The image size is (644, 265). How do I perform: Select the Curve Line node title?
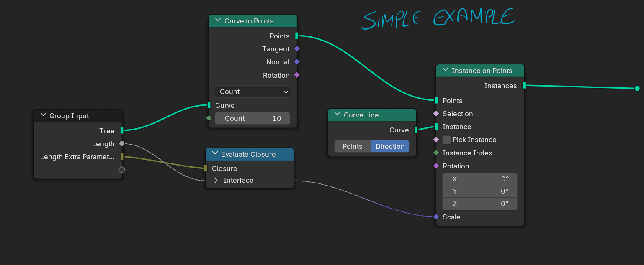(x=361, y=115)
